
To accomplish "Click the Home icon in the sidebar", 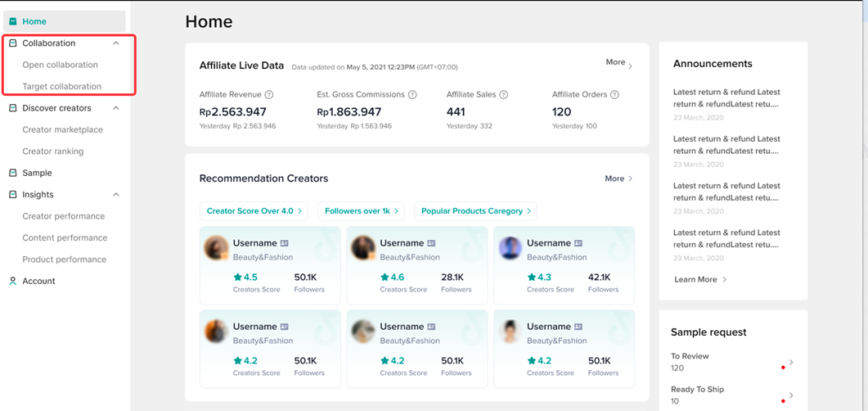I will pos(13,21).
